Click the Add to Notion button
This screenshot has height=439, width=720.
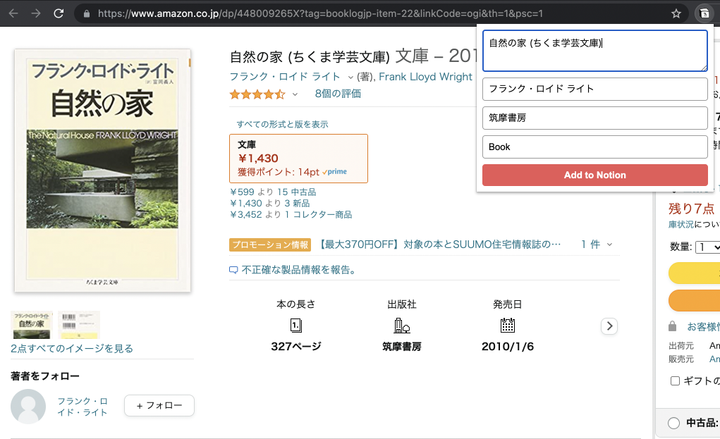point(594,175)
